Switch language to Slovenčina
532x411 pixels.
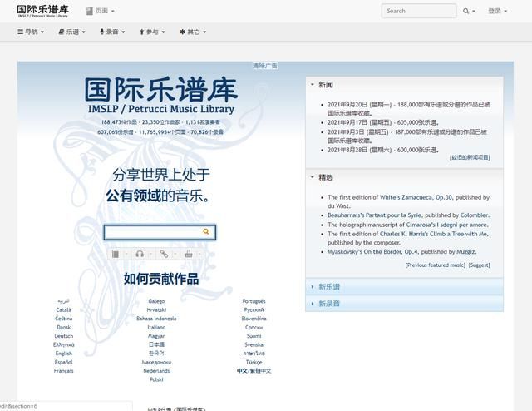[254, 319]
